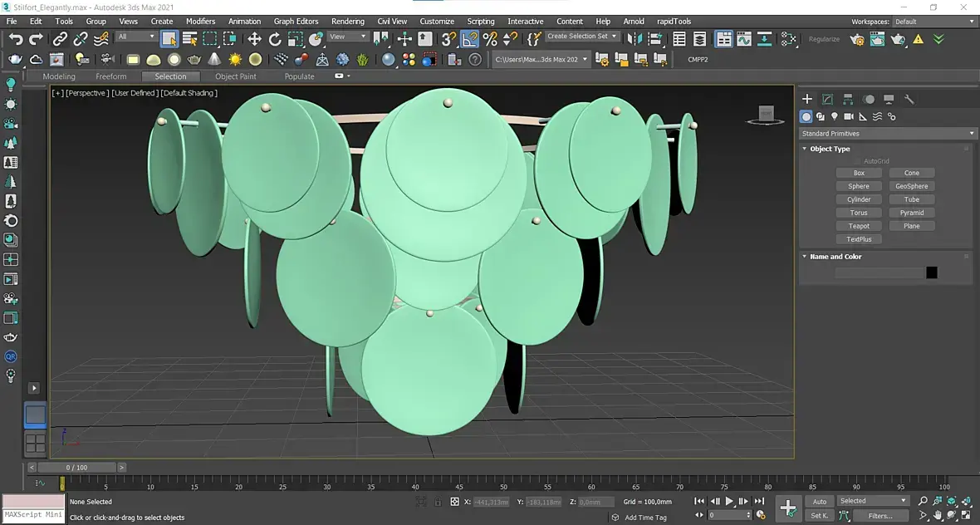Click the Undo arrow icon
This screenshot has width=980, height=525.
[16, 39]
